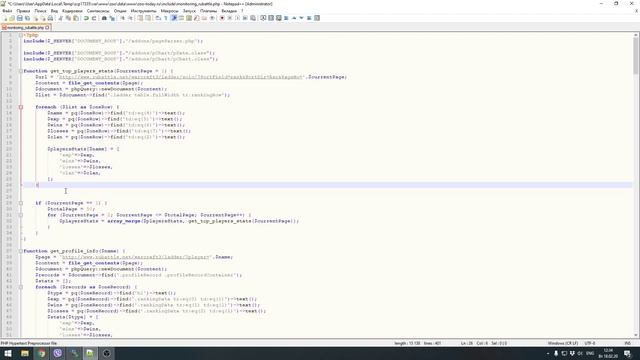Toggle file Monitoring (tail -f) toolbar button
This screenshot has width=640, height=360.
pos(212,18)
